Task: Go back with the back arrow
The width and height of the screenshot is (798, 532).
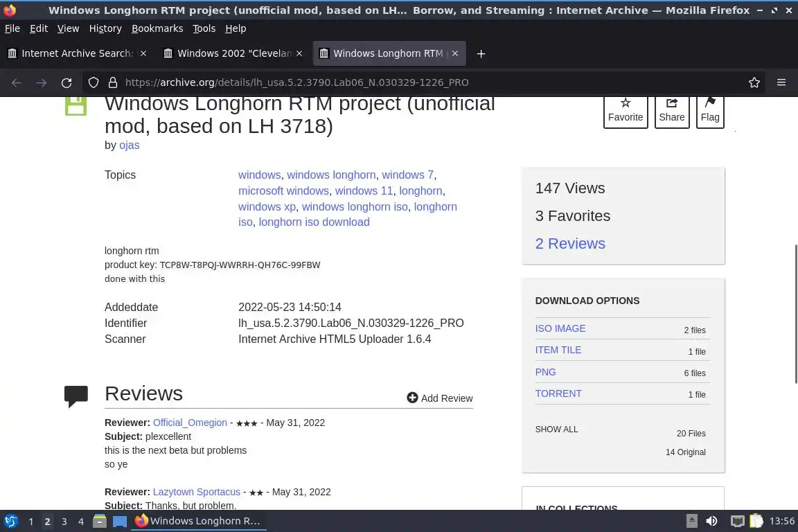Action: pyautogui.click(x=17, y=82)
